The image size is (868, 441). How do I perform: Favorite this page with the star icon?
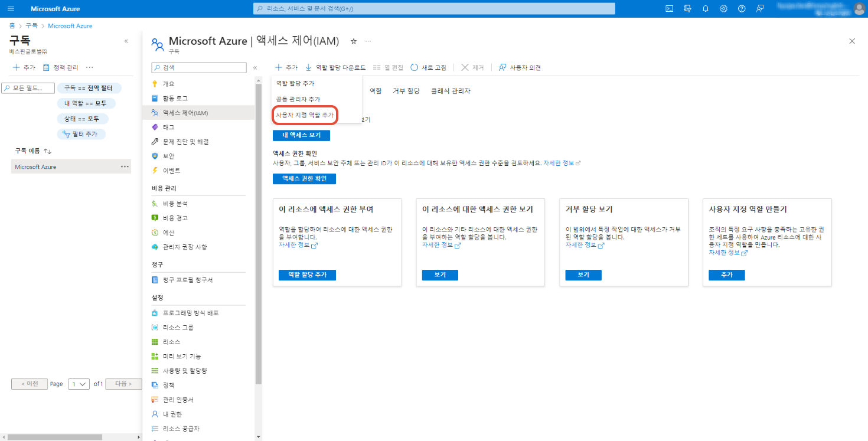(354, 41)
